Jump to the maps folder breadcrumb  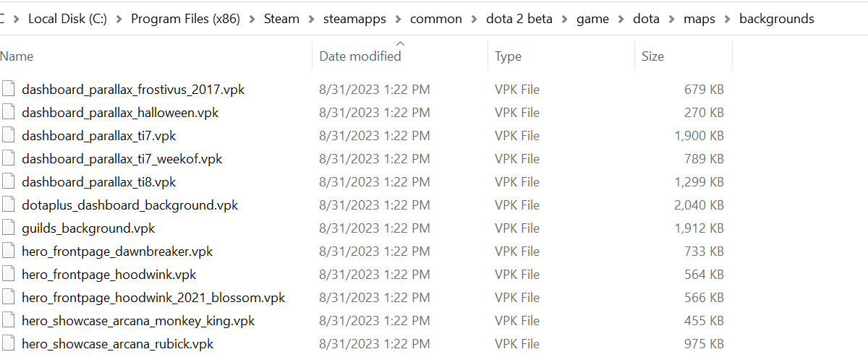tap(699, 20)
